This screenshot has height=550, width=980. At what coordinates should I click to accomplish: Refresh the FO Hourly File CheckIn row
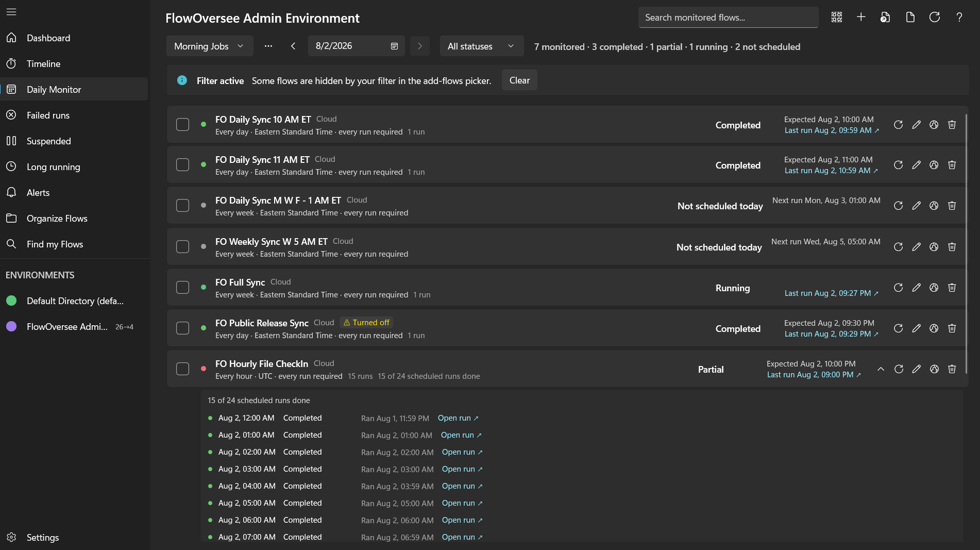coord(899,369)
